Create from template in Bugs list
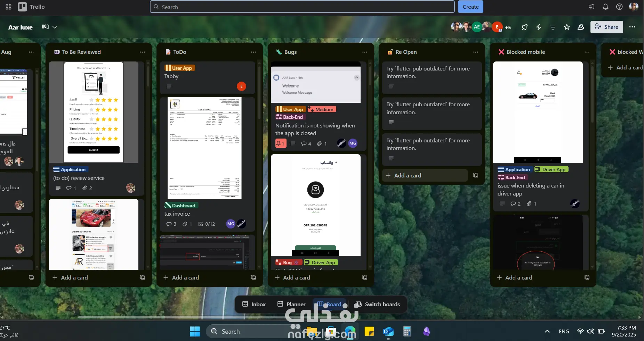The height and width of the screenshot is (341, 644). tap(365, 277)
